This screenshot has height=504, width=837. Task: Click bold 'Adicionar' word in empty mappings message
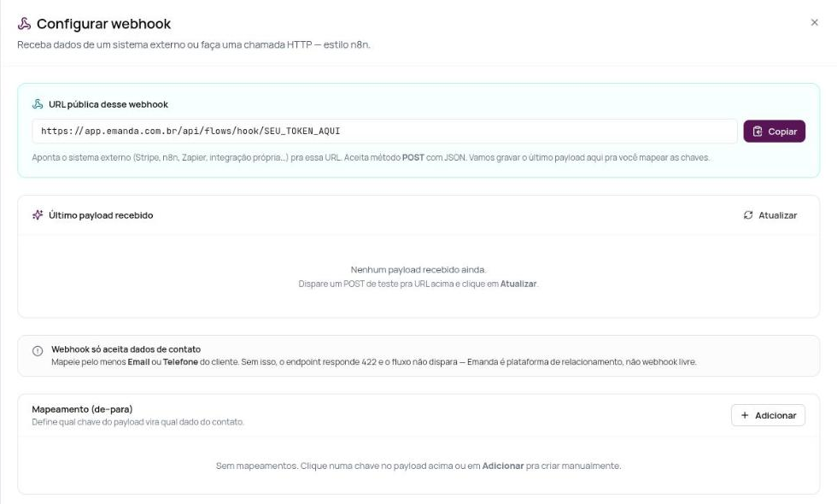[x=503, y=466]
